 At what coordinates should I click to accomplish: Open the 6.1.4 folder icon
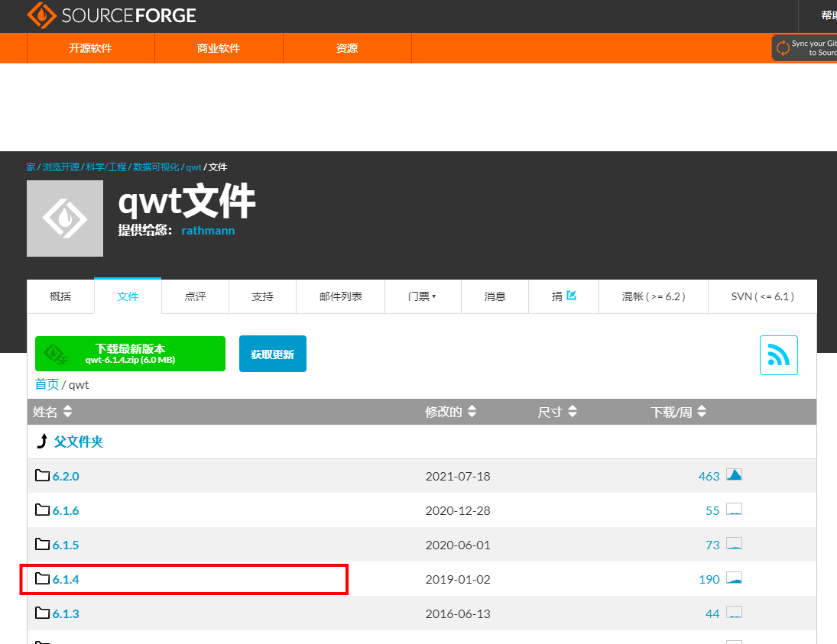tap(44, 579)
